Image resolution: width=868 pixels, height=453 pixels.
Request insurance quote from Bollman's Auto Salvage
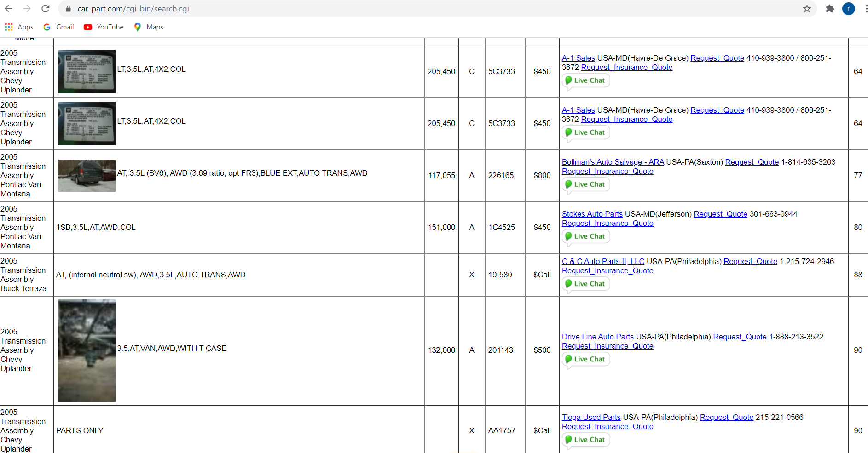(608, 171)
